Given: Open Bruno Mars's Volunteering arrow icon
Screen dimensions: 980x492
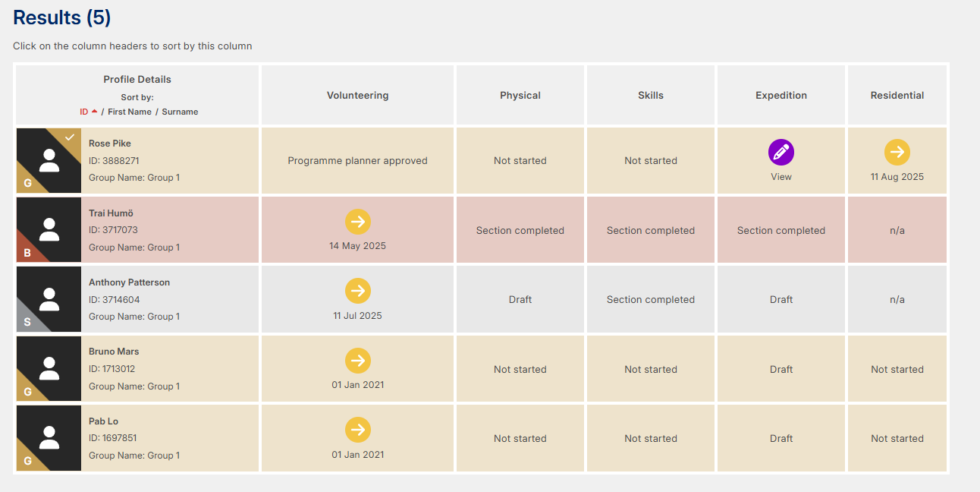Looking at the screenshot, I should click(x=357, y=361).
